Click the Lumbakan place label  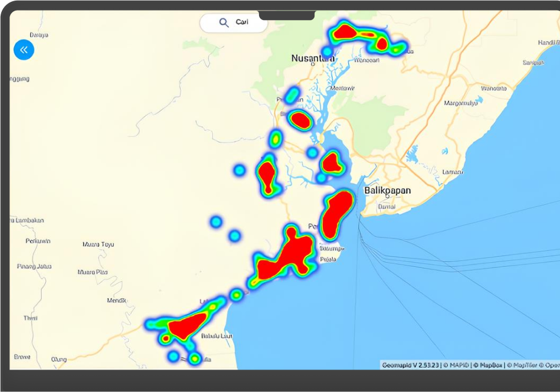tap(27, 220)
